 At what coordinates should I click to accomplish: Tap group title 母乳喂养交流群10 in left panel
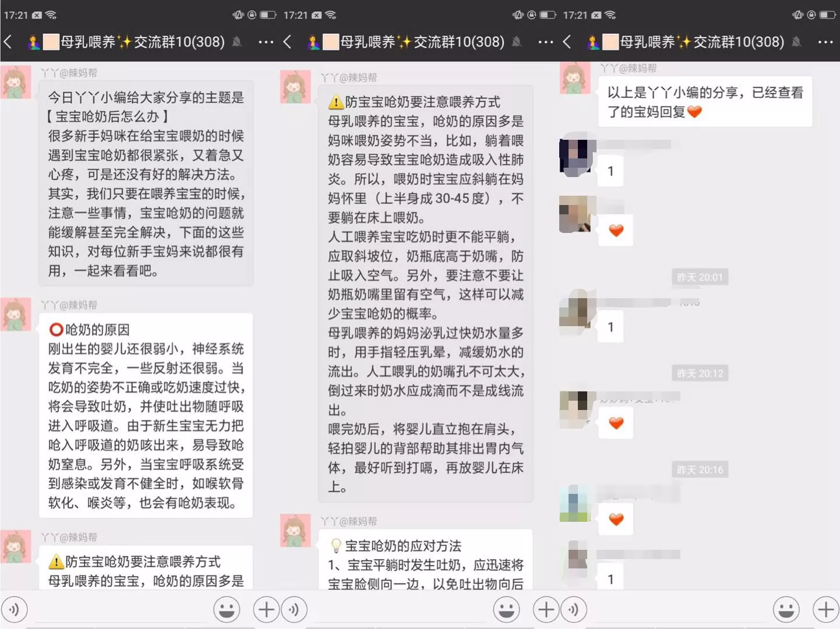click(x=142, y=42)
